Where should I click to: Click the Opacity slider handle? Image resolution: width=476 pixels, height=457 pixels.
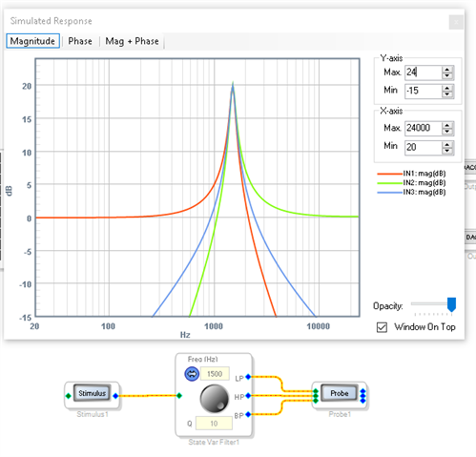click(451, 304)
